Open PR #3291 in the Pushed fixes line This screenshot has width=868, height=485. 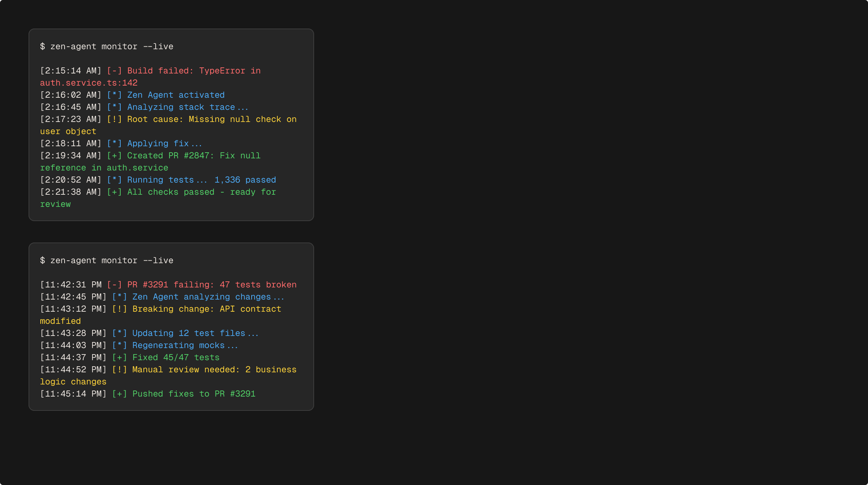tap(235, 394)
